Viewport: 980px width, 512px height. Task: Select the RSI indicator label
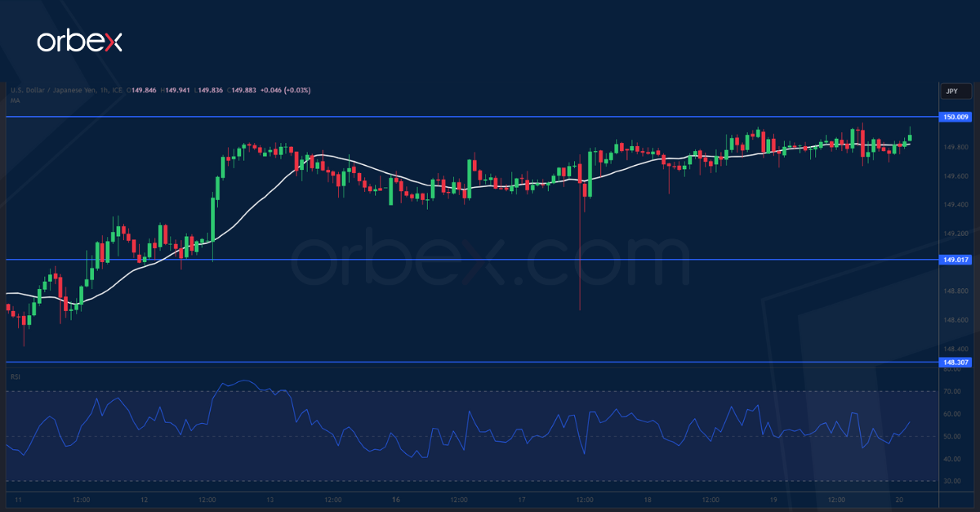(15, 376)
